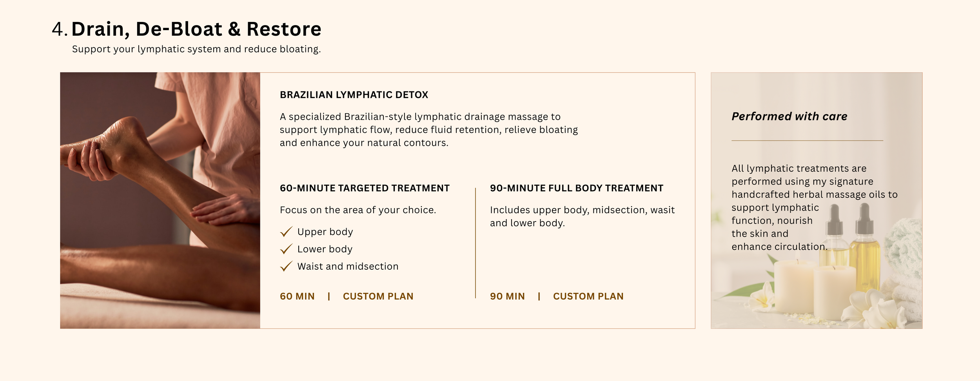
Task: Click the checkmark next to Waist and midsection
Action: (286, 266)
